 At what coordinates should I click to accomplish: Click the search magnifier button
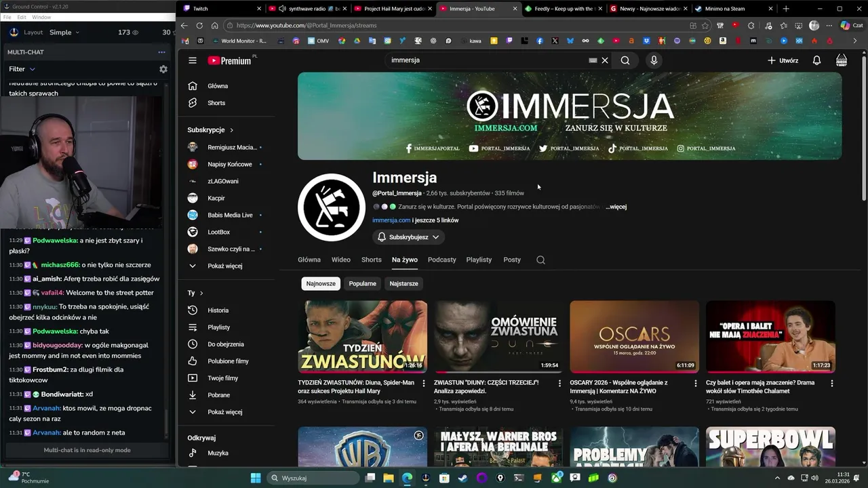point(625,60)
